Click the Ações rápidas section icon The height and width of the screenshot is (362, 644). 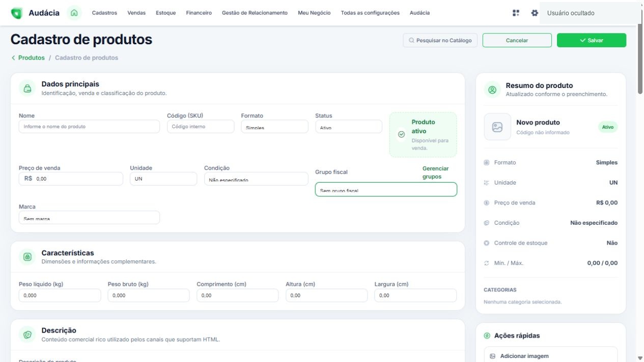point(487,336)
